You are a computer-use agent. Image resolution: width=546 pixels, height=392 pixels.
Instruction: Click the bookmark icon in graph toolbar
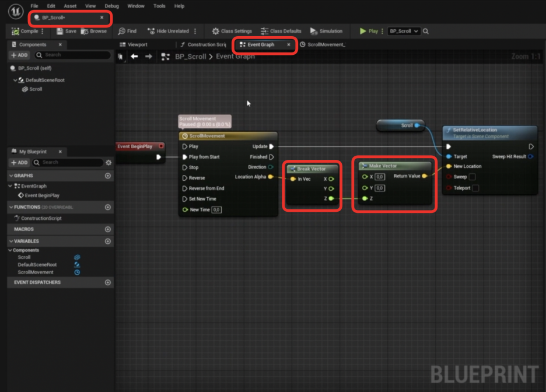tap(121, 57)
